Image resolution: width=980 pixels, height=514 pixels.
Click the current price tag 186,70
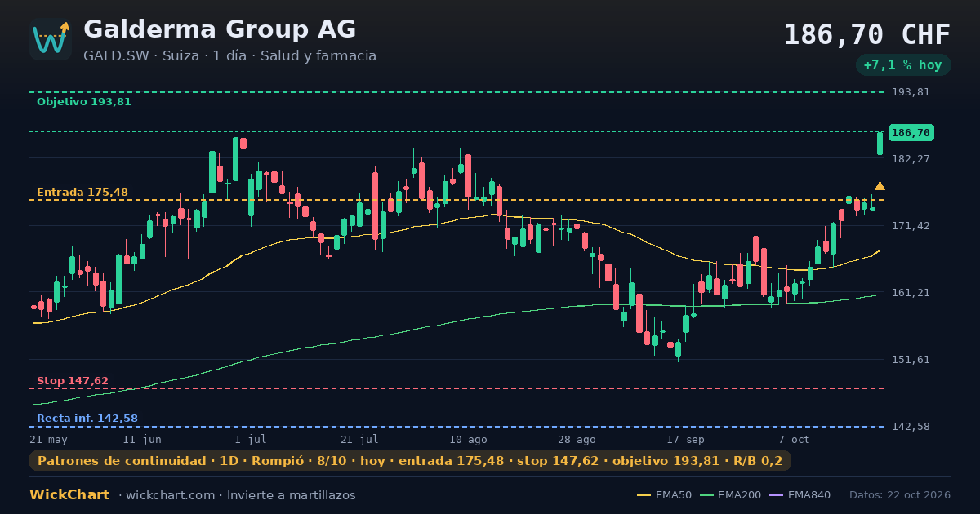click(x=911, y=133)
